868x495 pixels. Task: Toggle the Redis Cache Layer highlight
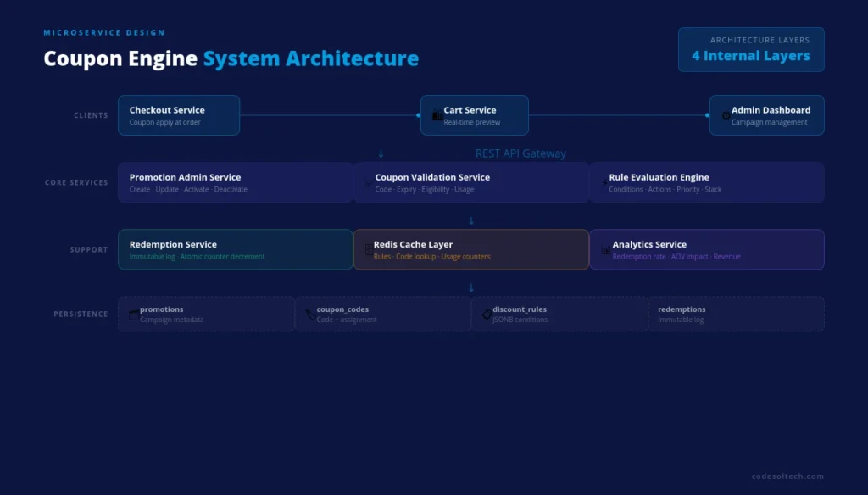click(471, 249)
